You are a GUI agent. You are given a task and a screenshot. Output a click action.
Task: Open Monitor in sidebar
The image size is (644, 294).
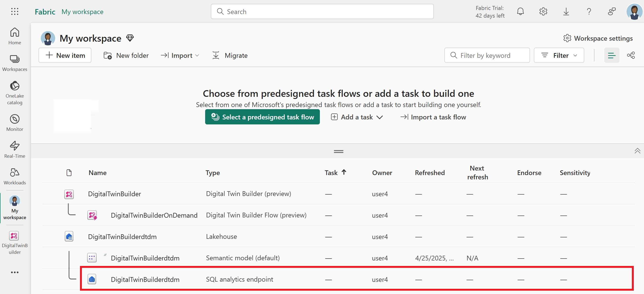(15, 123)
